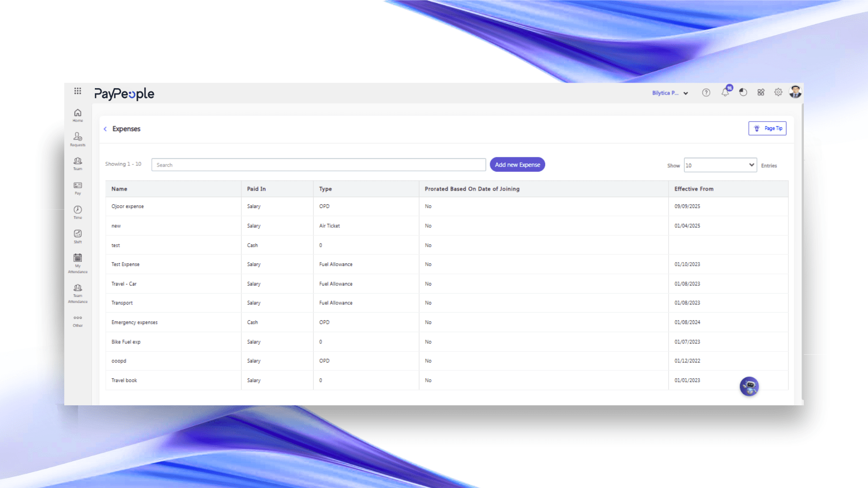
Task: Click the Add new Expense button
Action: (517, 165)
